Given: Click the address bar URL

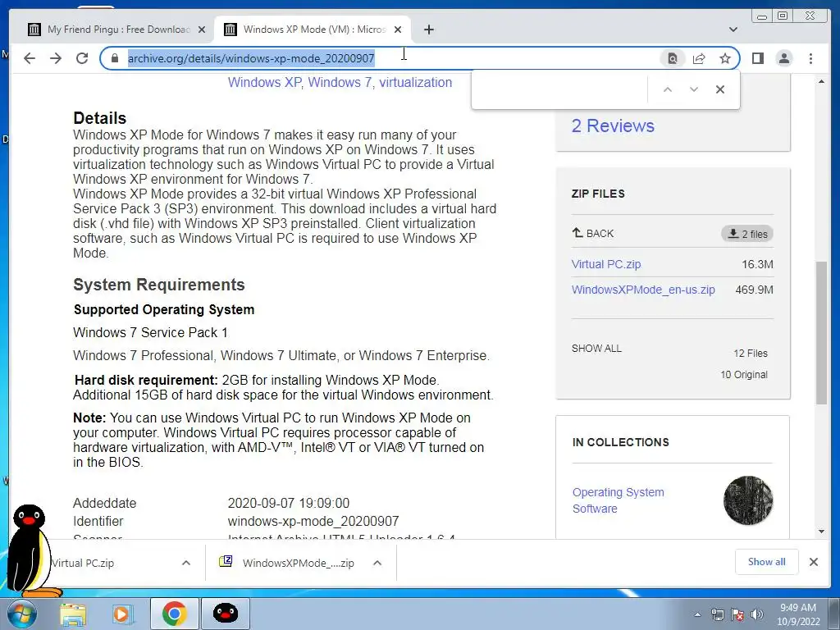Looking at the screenshot, I should [x=251, y=58].
